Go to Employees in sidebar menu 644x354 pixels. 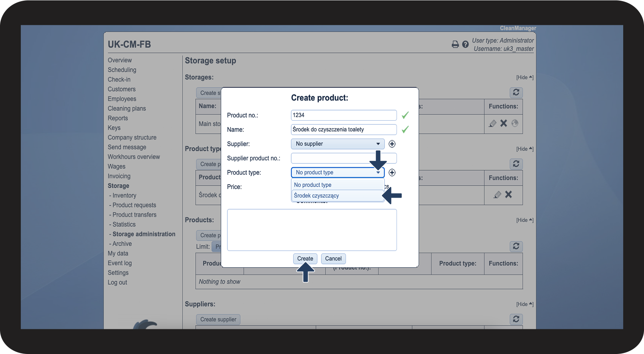[122, 99]
